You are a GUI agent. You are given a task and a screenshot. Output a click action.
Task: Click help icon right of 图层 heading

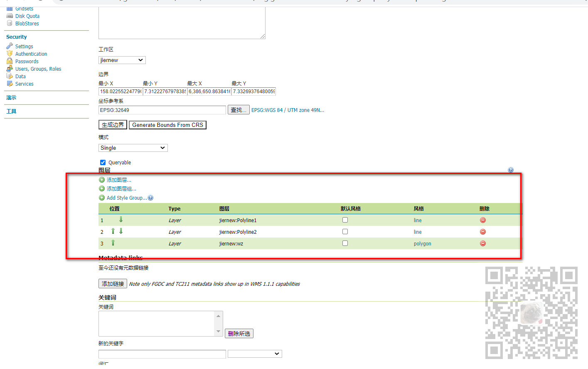coord(511,170)
